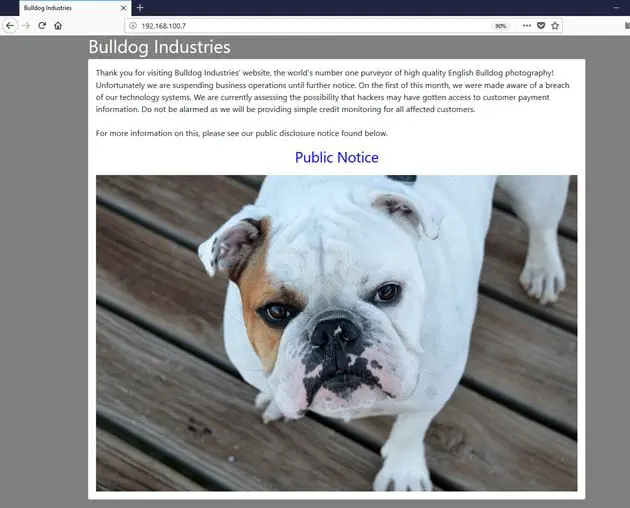Screen dimensions: 630x508
Task: Click the 'For more information on this' sentence
Action: [242, 133]
